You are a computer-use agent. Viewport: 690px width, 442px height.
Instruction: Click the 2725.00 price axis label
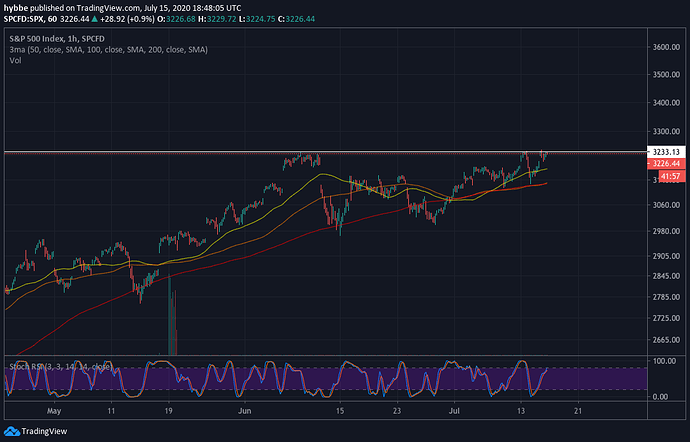pyautogui.click(x=666, y=318)
